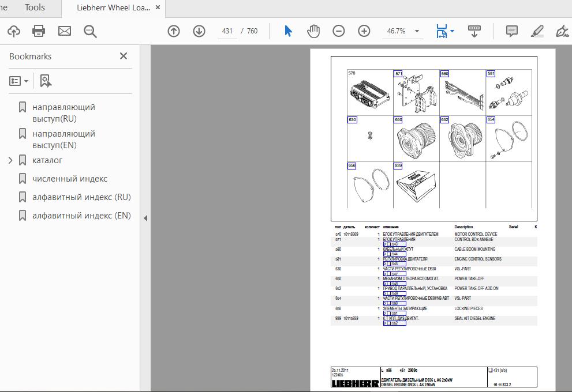Click part number link 630 in diagram
The height and width of the screenshot is (392, 572).
[x=352, y=119]
